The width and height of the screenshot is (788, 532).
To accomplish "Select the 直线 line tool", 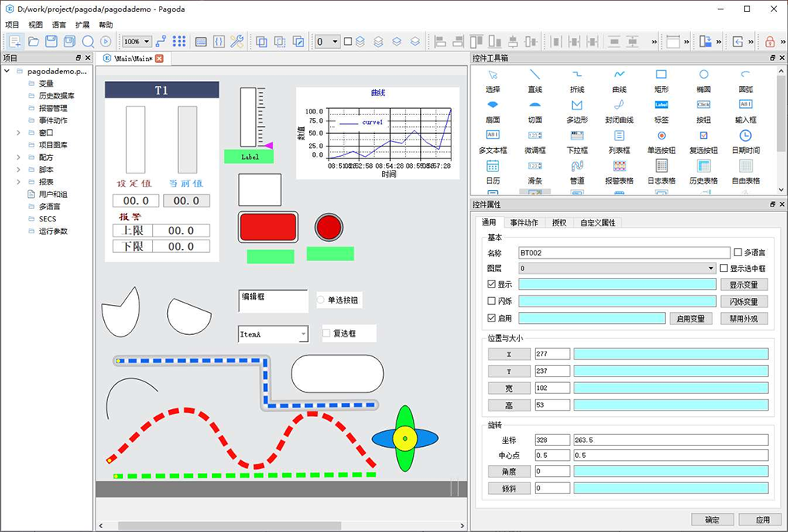I will pos(535,75).
